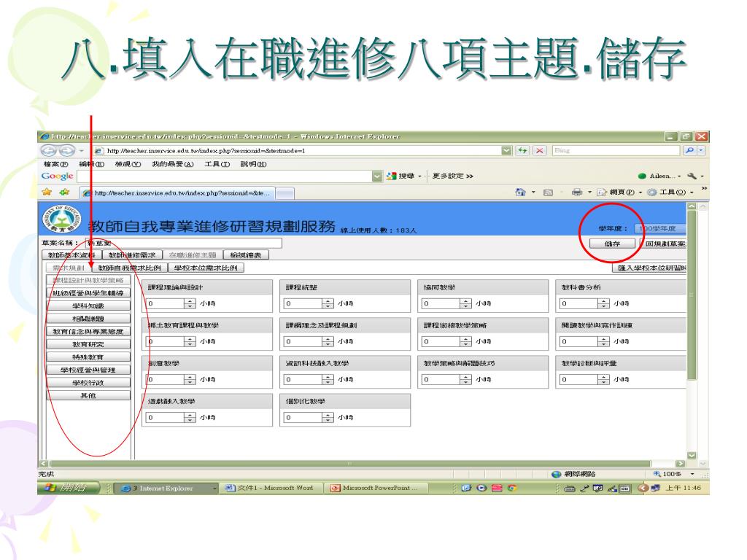Click the 儲存 save button
The width and height of the screenshot is (747, 560).
612,244
